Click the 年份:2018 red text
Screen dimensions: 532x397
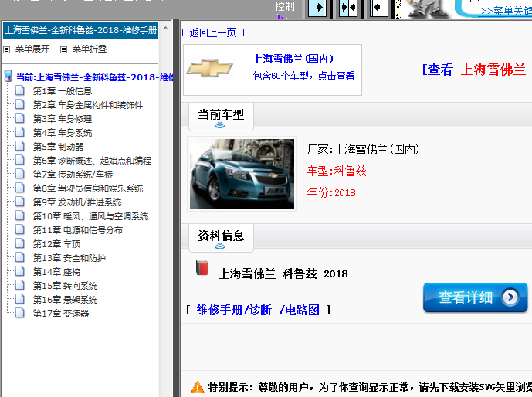pos(331,192)
